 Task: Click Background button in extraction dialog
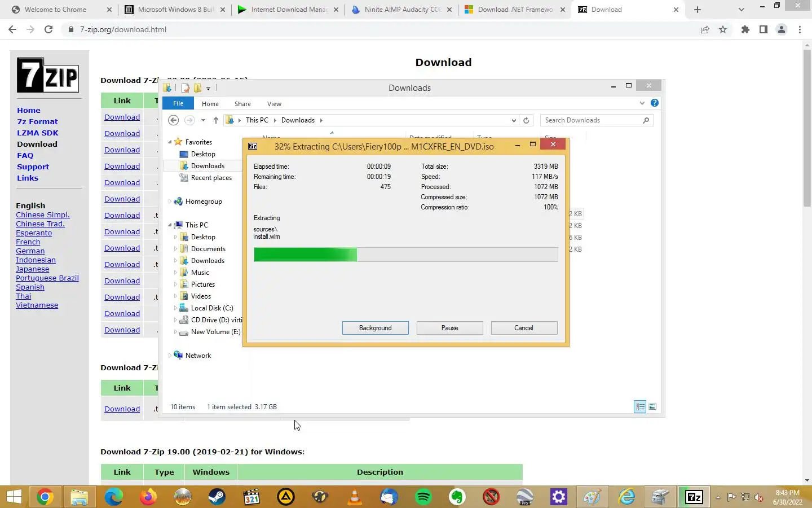point(376,328)
